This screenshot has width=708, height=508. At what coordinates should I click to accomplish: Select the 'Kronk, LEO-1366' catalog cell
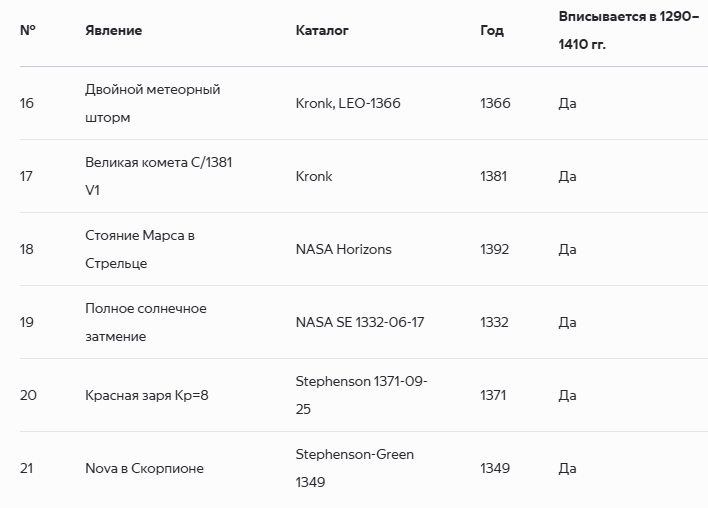coord(348,103)
